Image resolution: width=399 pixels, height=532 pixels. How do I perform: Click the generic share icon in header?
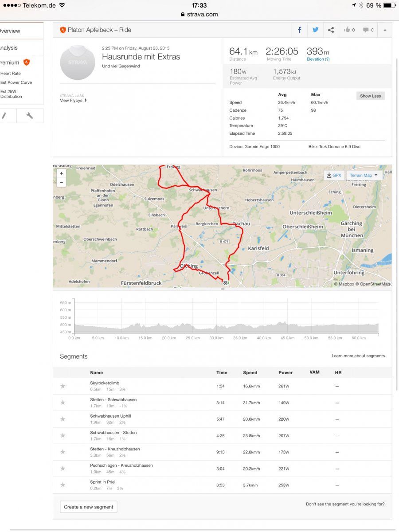click(331, 30)
